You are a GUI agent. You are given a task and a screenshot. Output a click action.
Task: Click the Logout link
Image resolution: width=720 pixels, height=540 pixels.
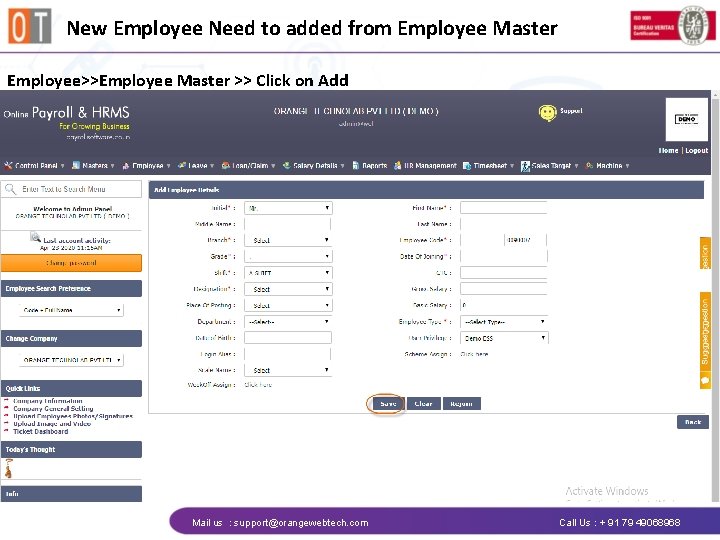click(697, 151)
